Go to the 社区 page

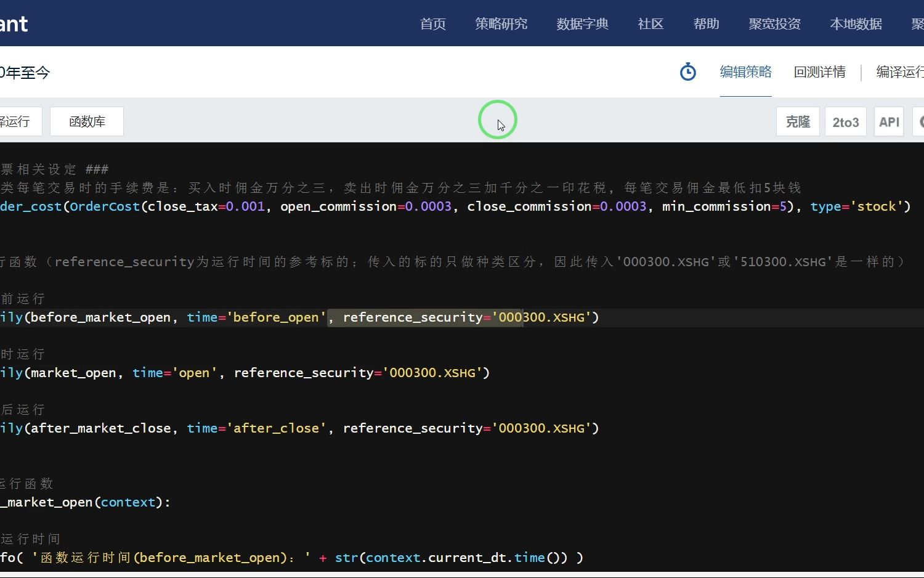pos(650,24)
